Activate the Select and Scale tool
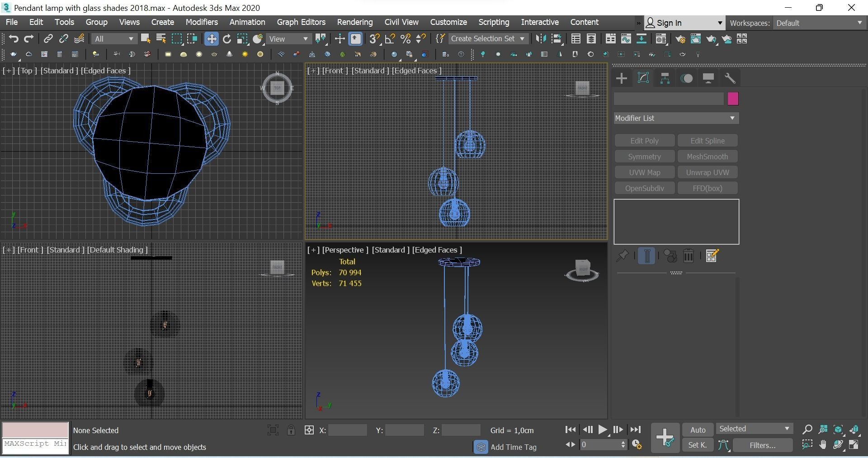This screenshot has width=868, height=458. tap(243, 39)
